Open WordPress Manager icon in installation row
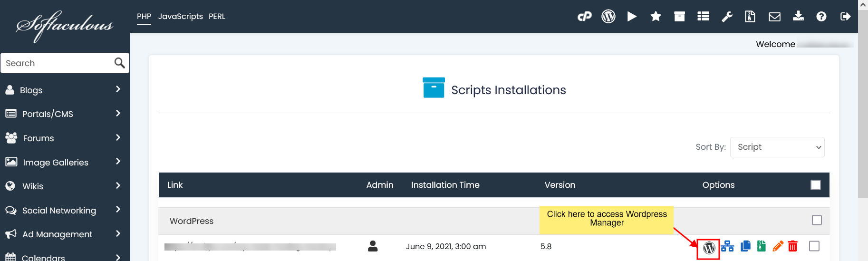Screen dimensions: 868x261 tap(709, 248)
